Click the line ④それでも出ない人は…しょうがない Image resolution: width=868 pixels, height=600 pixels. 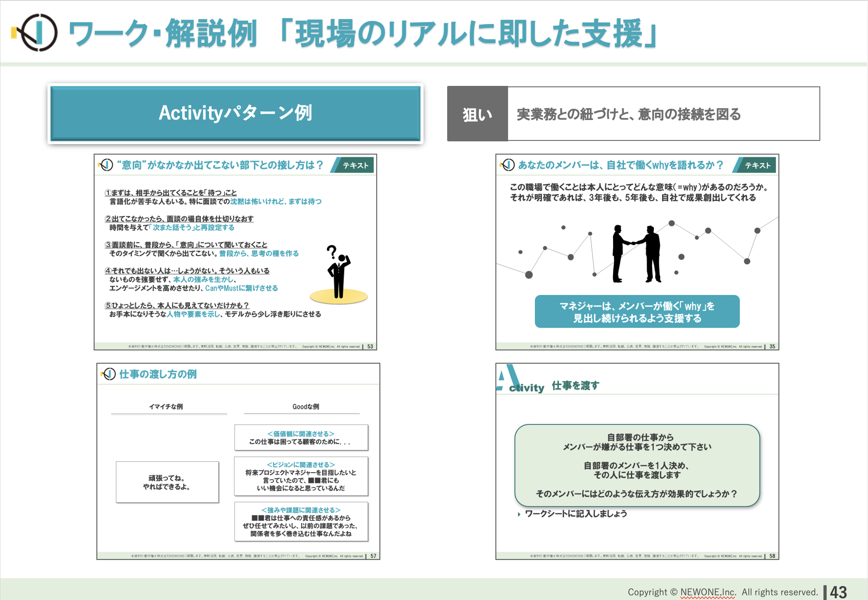click(187, 270)
